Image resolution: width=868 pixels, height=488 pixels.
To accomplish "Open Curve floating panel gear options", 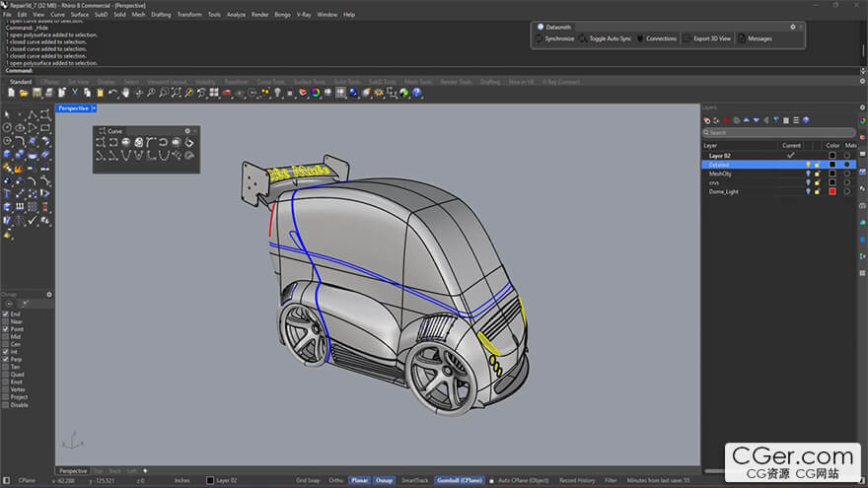I will point(187,131).
